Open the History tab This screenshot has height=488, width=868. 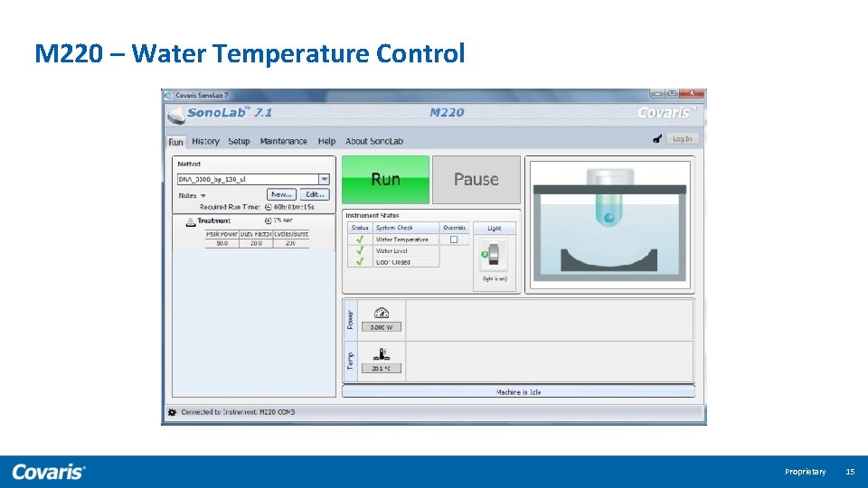pos(205,141)
